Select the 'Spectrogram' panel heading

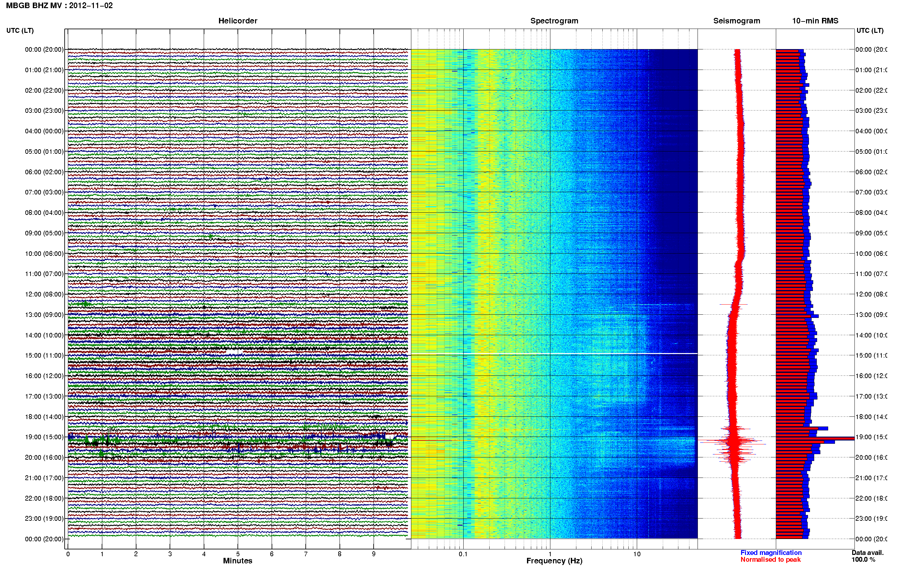[554, 21]
